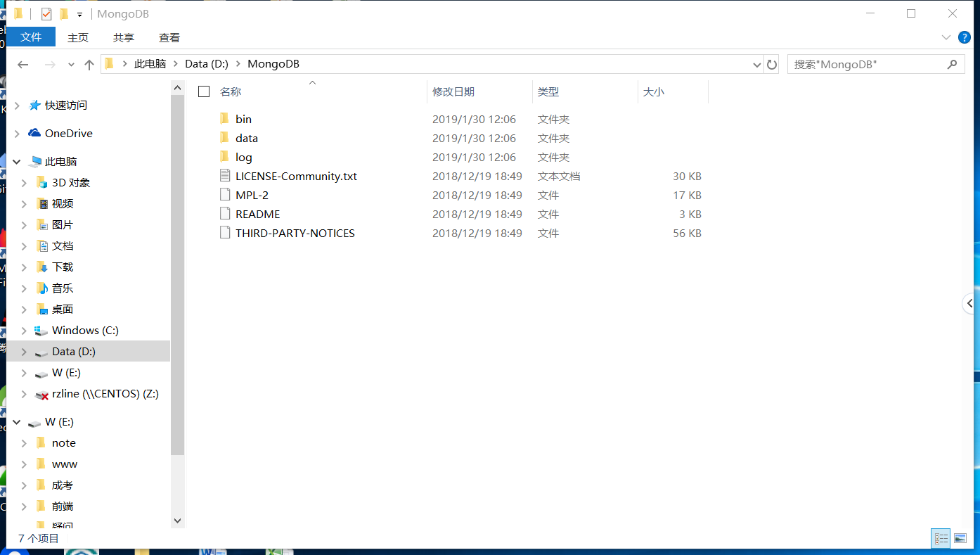Select 视频 in navigation pane
The image size is (980, 555).
[x=63, y=203]
